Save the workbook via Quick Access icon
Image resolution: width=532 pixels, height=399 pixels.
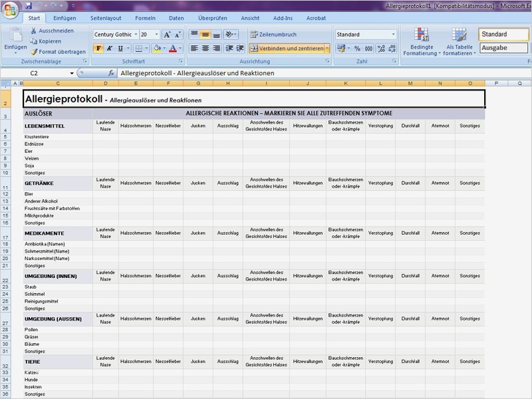[29, 5]
